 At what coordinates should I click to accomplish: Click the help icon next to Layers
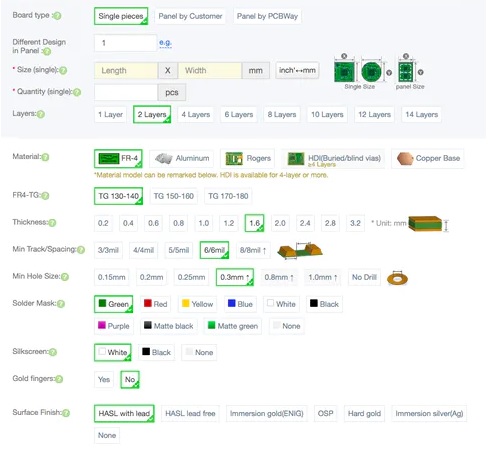(x=40, y=114)
